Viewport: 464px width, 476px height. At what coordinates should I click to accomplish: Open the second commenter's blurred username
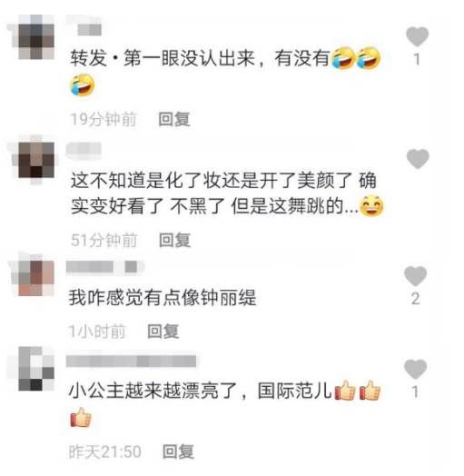point(84,151)
